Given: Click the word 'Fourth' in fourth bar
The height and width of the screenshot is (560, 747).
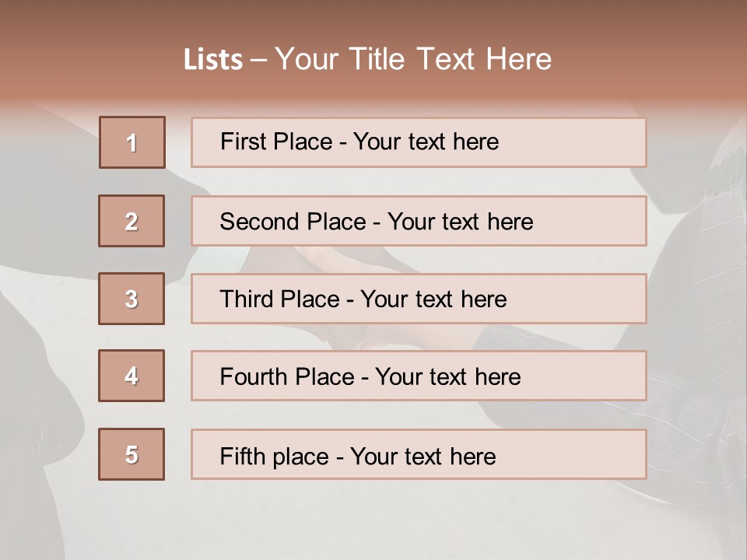Looking at the screenshot, I should (x=254, y=376).
